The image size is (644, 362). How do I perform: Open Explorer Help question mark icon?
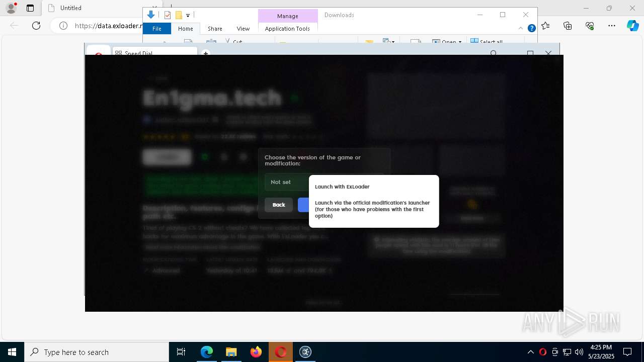coord(531,29)
